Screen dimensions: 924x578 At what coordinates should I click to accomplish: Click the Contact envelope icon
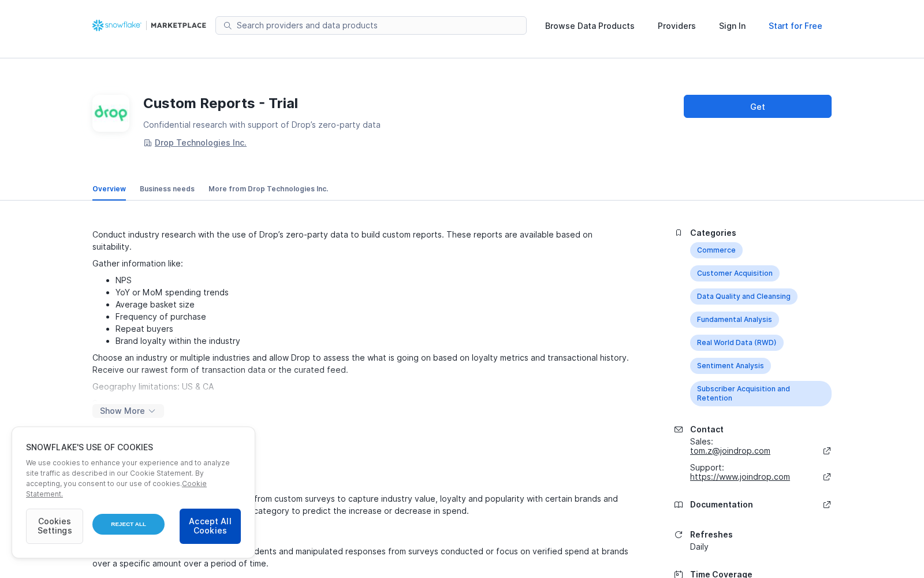point(679,429)
